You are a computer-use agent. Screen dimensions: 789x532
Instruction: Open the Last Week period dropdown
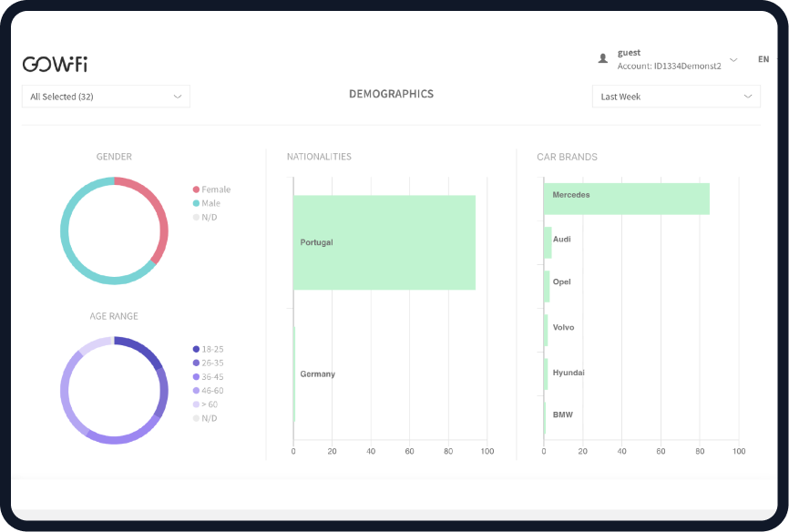click(x=675, y=97)
